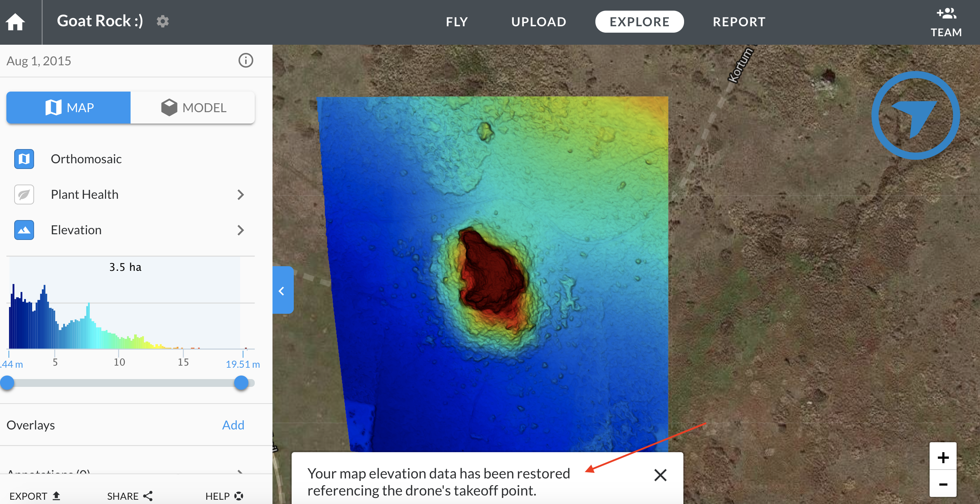Open Help lifebuoy icon
The width and height of the screenshot is (980, 504).
(238, 495)
